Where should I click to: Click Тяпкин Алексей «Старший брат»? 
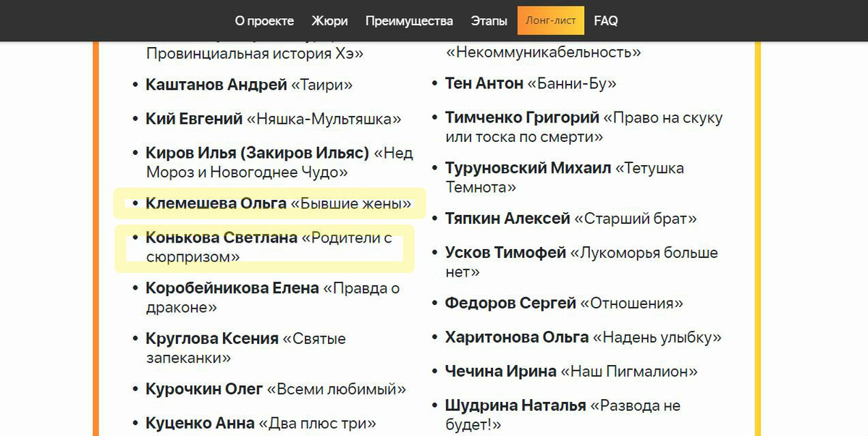[570, 219]
